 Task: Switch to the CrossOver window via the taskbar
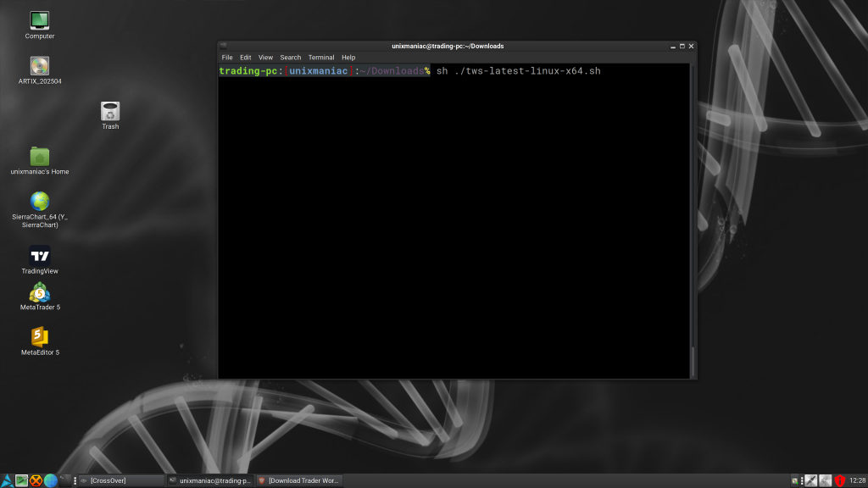(119, 480)
